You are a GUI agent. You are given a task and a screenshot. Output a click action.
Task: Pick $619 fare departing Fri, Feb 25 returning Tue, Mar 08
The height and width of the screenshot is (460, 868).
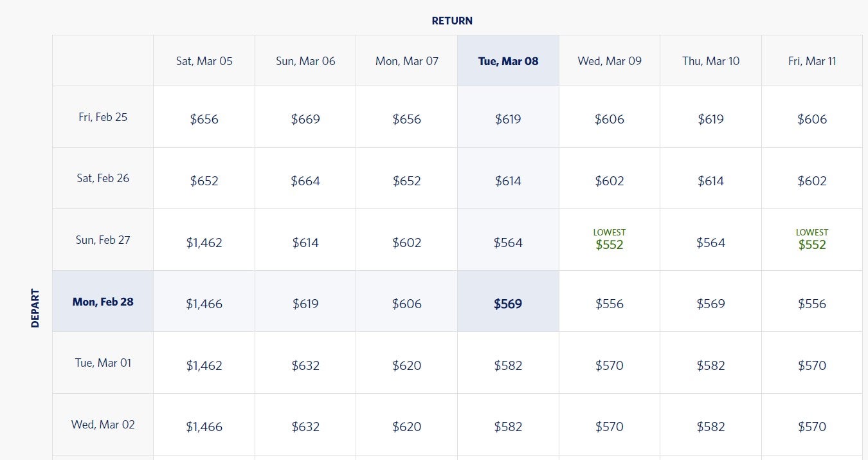coord(508,117)
